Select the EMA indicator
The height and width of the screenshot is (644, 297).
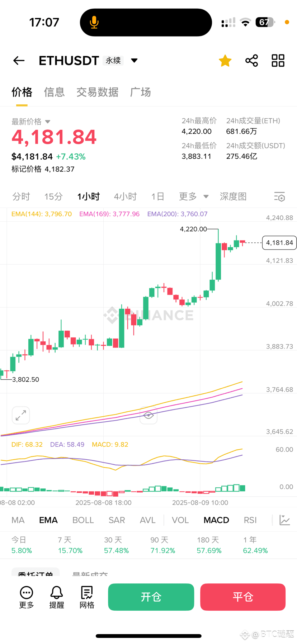click(x=48, y=520)
